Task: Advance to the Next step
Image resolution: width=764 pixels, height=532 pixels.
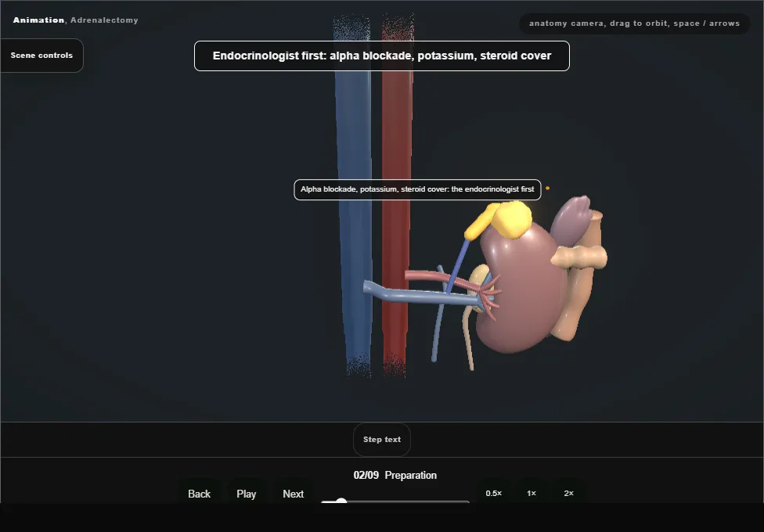Action: point(293,494)
